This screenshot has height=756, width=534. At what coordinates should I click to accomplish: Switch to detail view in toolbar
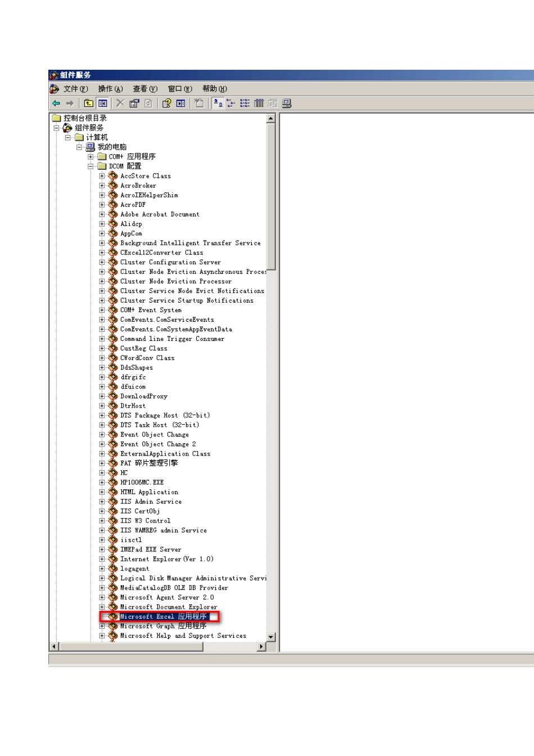pos(259,103)
